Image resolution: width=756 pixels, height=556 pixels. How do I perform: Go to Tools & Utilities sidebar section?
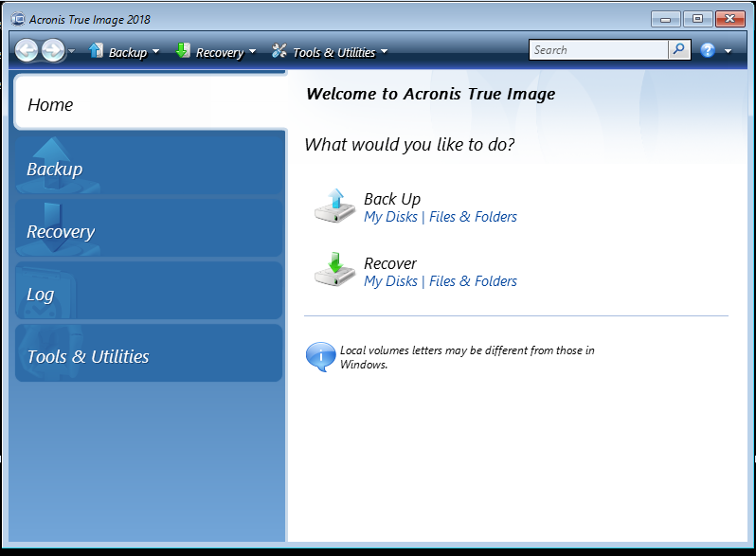click(x=150, y=356)
